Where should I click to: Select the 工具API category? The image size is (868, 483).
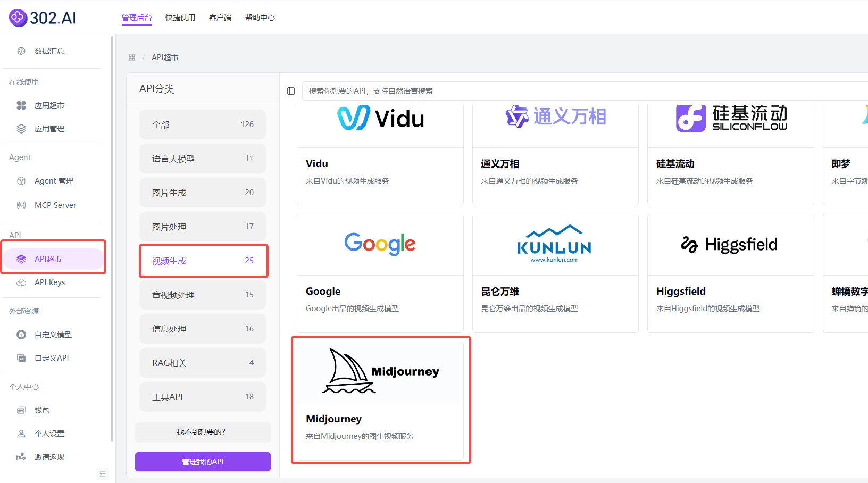(x=203, y=397)
